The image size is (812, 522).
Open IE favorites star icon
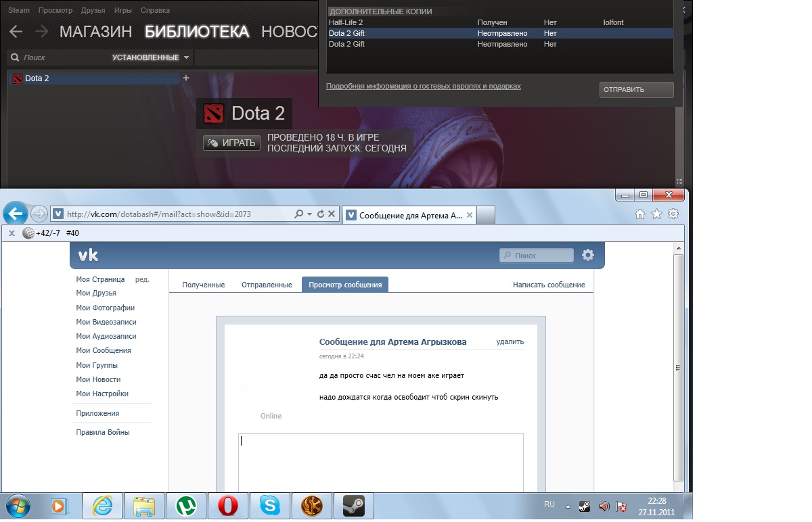[656, 214]
